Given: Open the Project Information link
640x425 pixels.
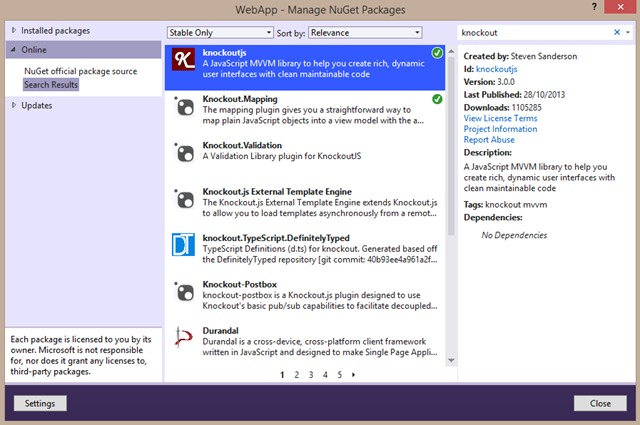Looking at the screenshot, I should click(500, 129).
